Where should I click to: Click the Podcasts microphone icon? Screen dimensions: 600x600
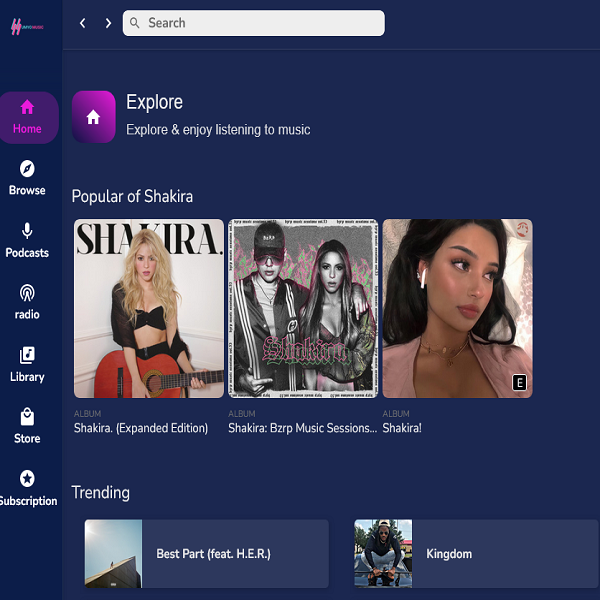pyautogui.click(x=27, y=231)
